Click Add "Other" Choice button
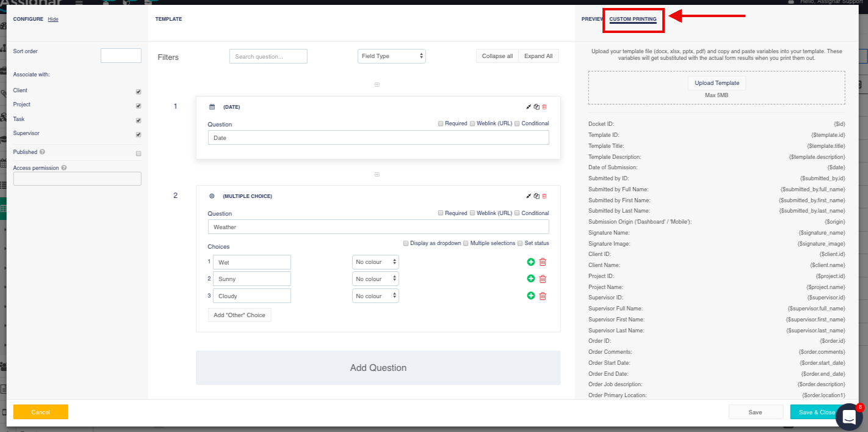Screen dimensions: 868x432 tap(239, 315)
